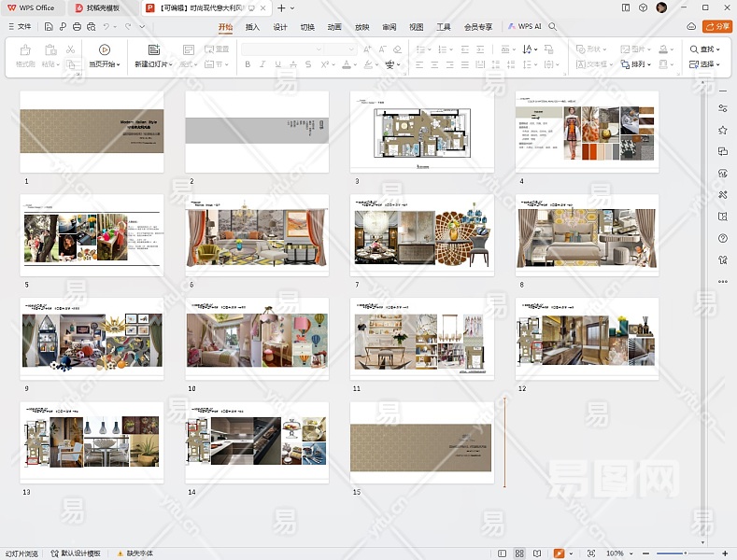Click the star icon in right sidebar
The height and width of the screenshot is (560, 737).
(722, 130)
